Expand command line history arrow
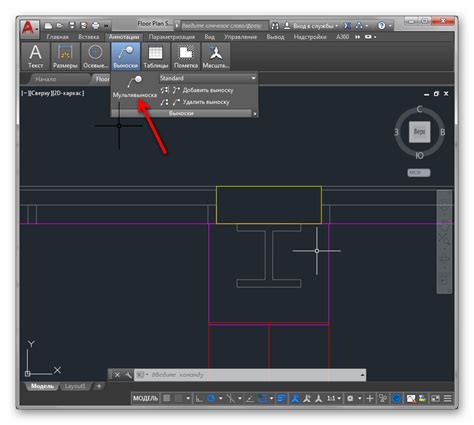474x425 pixels. (362, 375)
